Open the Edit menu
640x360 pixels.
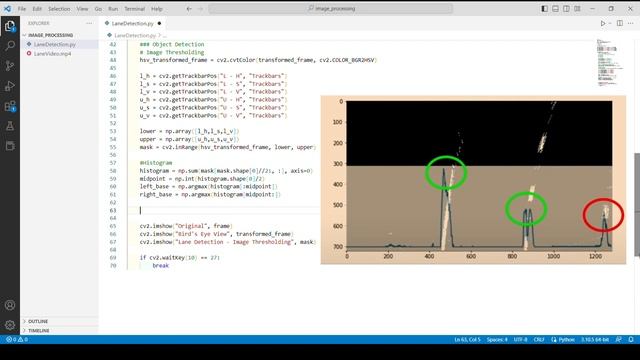(x=37, y=9)
